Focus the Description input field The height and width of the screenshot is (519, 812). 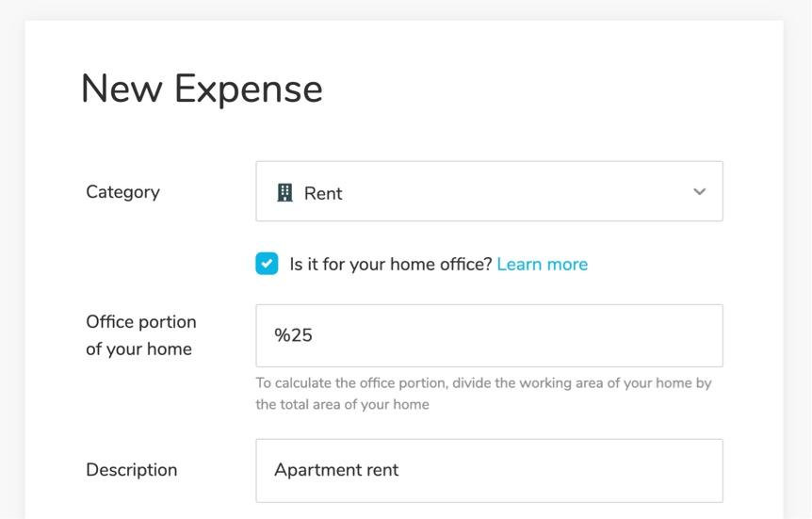tap(489, 470)
